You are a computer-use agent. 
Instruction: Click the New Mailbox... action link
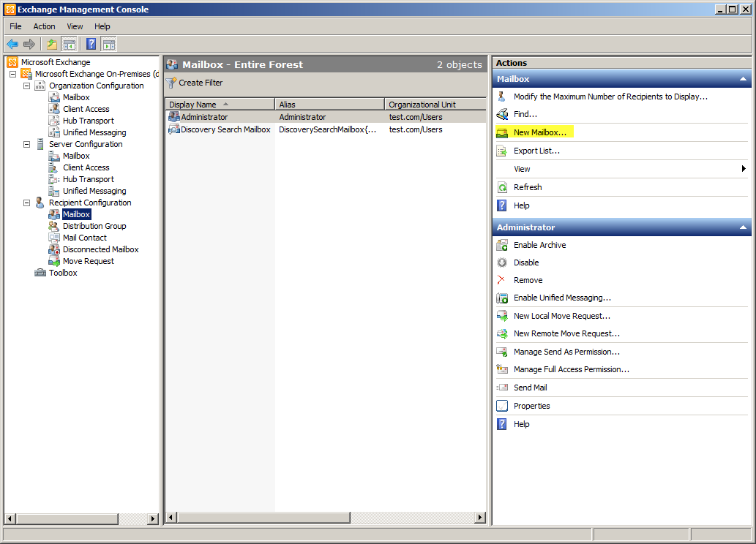[540, 132]
